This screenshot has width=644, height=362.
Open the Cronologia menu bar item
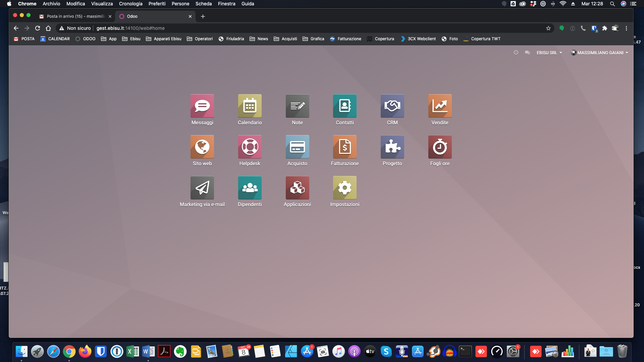(130, 4)
